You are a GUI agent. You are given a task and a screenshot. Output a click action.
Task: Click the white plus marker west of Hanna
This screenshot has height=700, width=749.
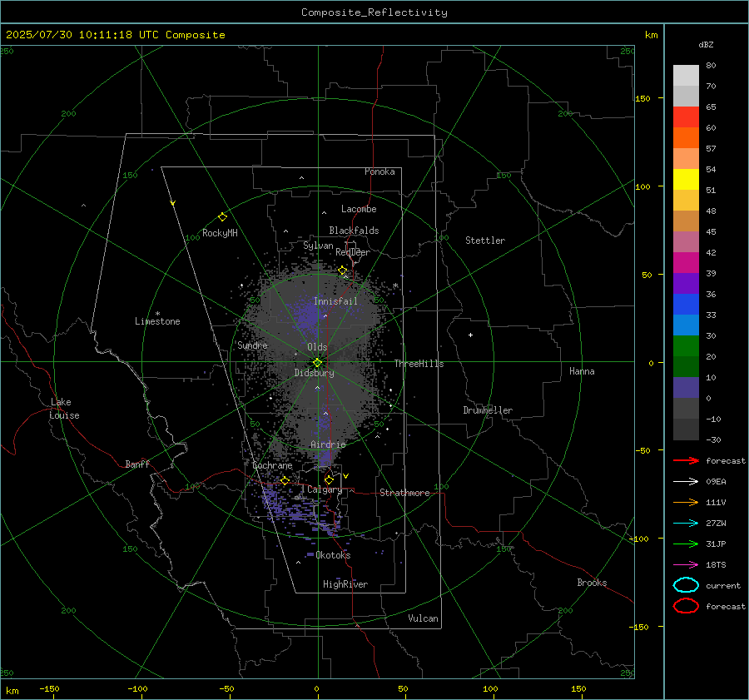point(470,335)
